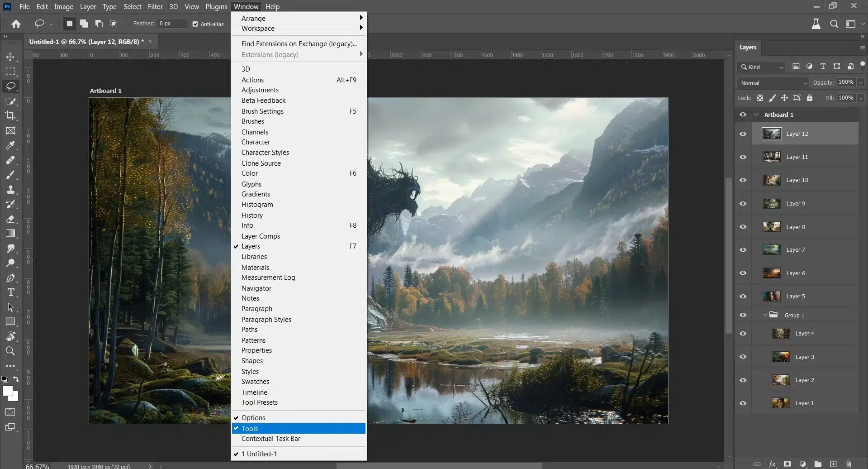Viewport: 868px width, 469px height.
Task: Select the Rectangle shape tool
Action: click(x=10, y=322)
